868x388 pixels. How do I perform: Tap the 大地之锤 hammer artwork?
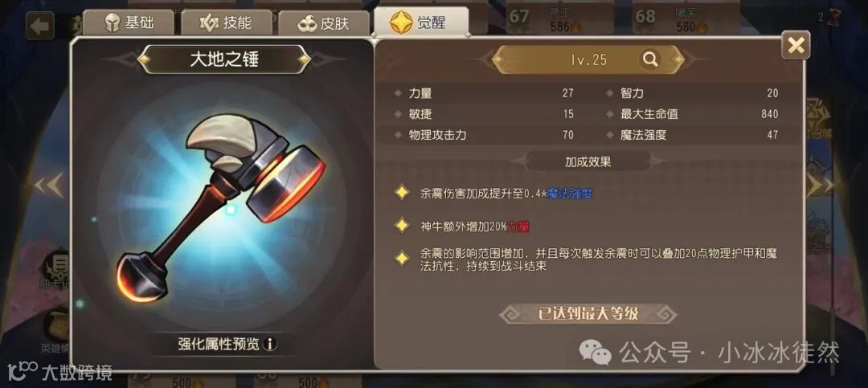click(x=222, y=207)
